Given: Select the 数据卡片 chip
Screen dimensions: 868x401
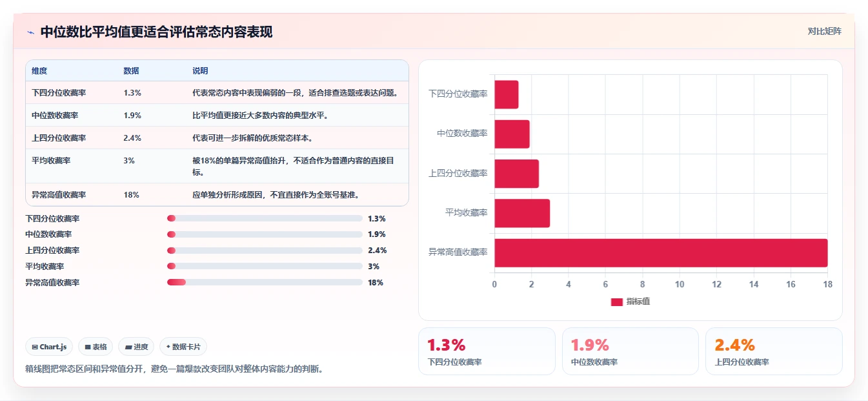Looking at the screenshot, I should pos(183,347).
